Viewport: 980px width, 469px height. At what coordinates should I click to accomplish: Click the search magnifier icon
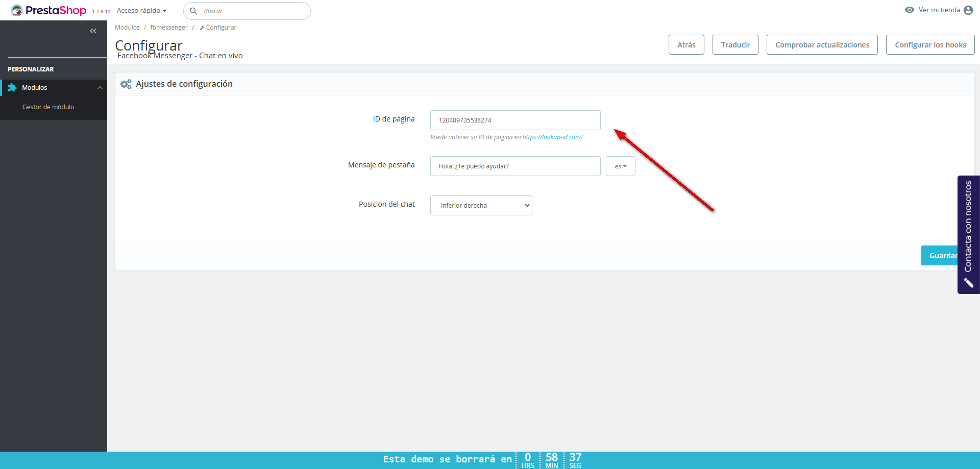coord(193,11)
